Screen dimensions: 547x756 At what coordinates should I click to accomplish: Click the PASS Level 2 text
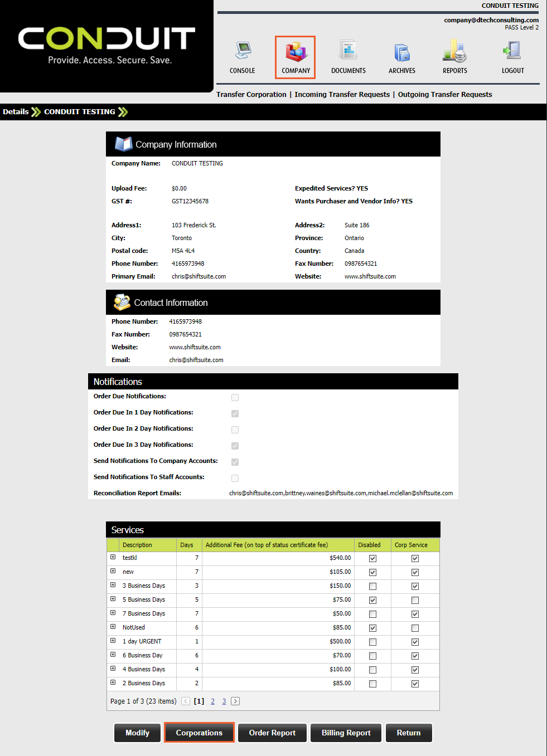(x=522, y=27)
